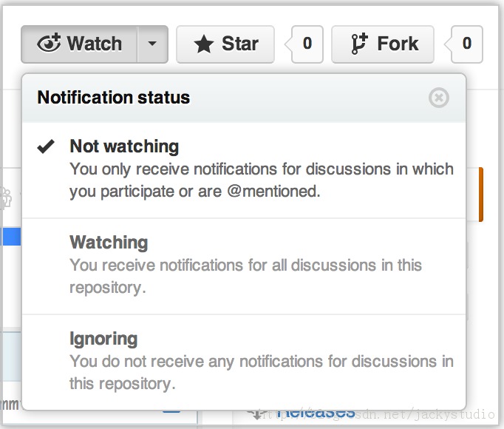The height and width of the screenshot is (429, 504).
Task: Click the eye icon on Watch button
Action: [49, 44]
